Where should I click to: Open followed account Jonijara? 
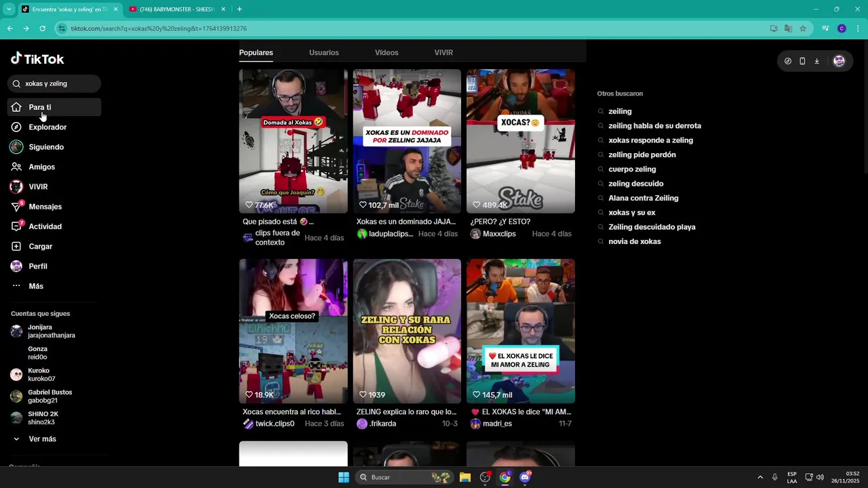(x=43, y=331)
